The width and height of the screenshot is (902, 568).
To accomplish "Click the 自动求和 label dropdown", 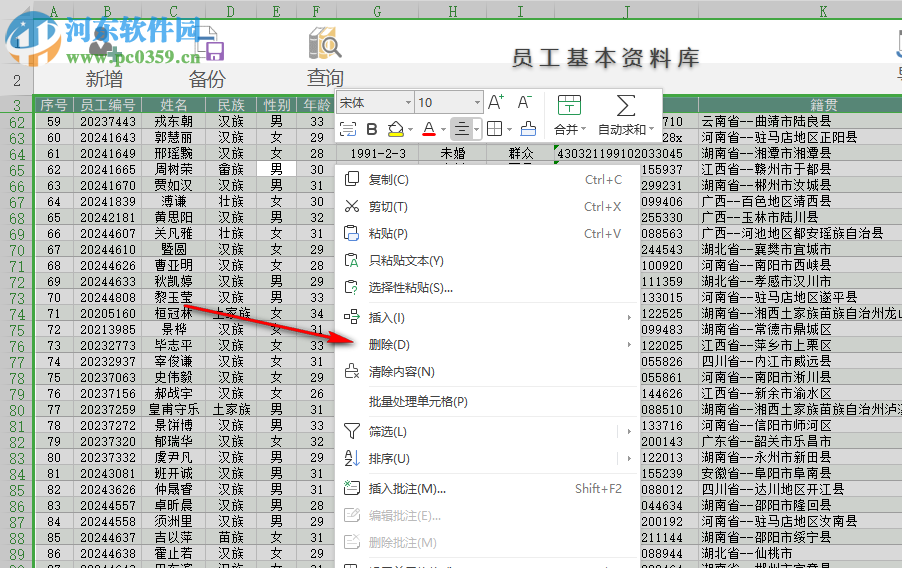I will pos(626,130).
